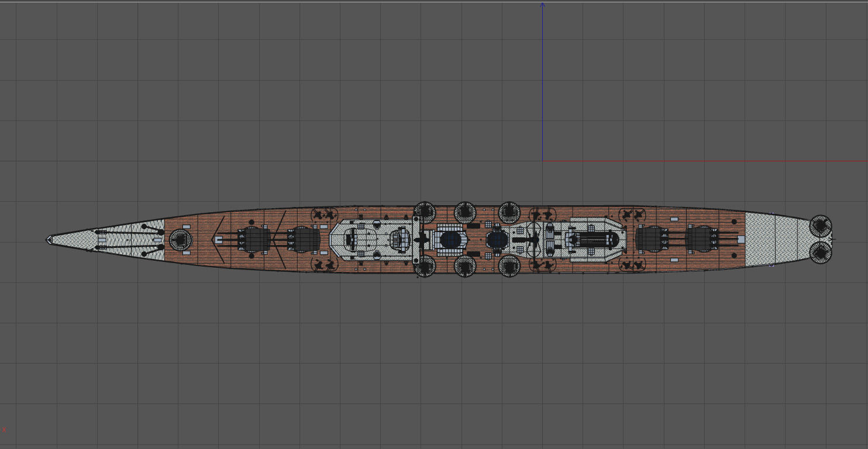Image resolution: width=868 pixels, height=449 pixels.
Task: Select the second main turret ahead of the bridge
Action: pyautogui.click(x=304, y=239)
